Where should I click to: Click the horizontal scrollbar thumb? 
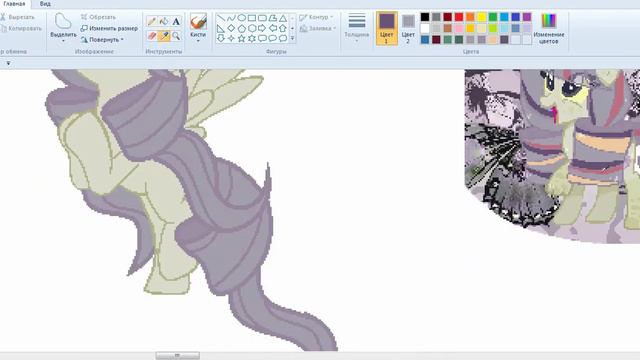pyautogui.click(x=178, y=356)
